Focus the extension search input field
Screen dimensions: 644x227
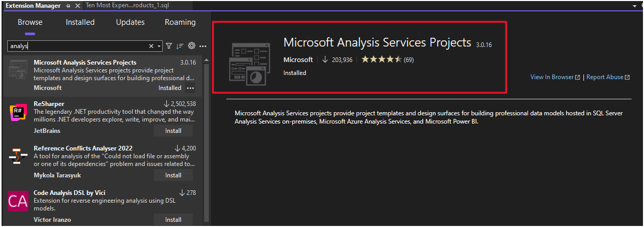point(78,46)
